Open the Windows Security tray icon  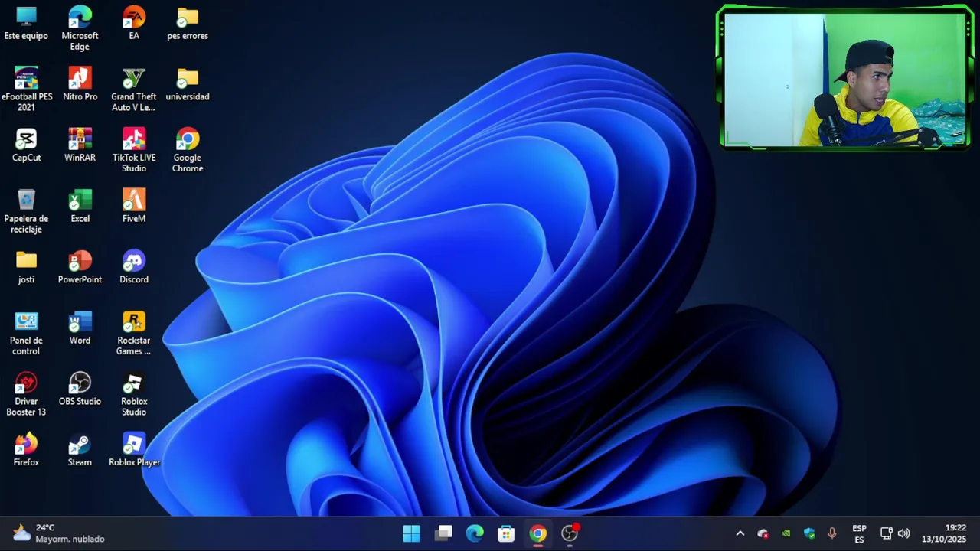[809, 533]
